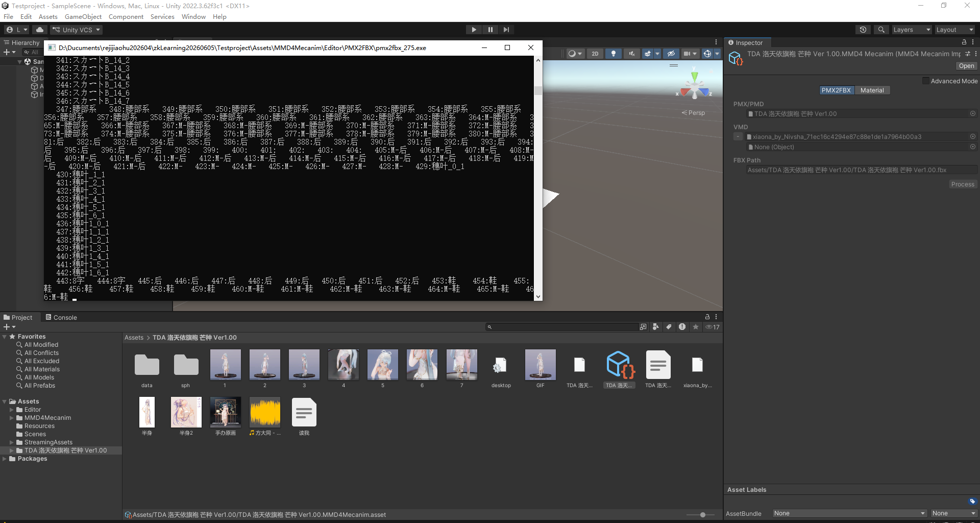Click the Open button in Inspector
This screenshot has width=980, height=523.
pos(966,66)
